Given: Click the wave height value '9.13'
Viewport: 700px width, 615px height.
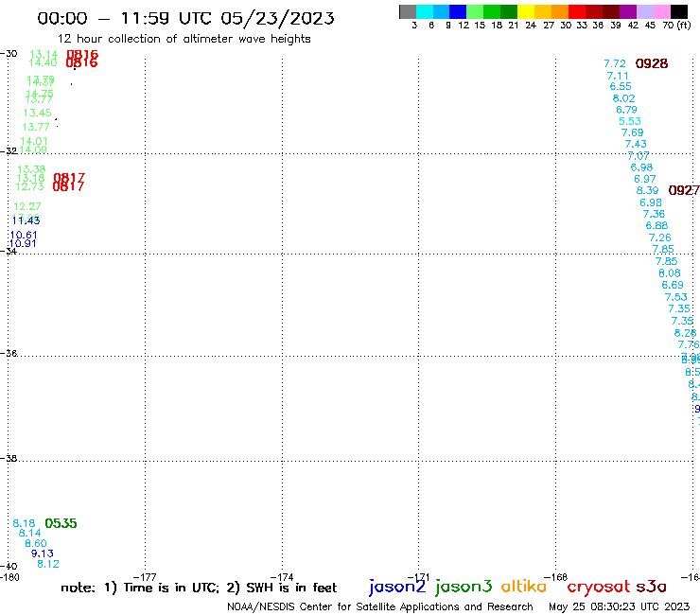Looking at the screenshot, I should coord(43,553).
